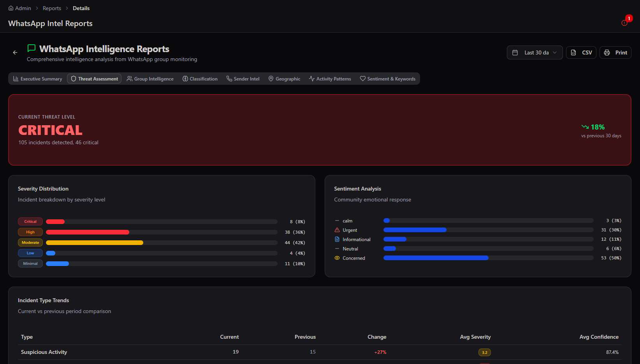Click the warning triangle icon beside Urgent

(x=337, y=230)
